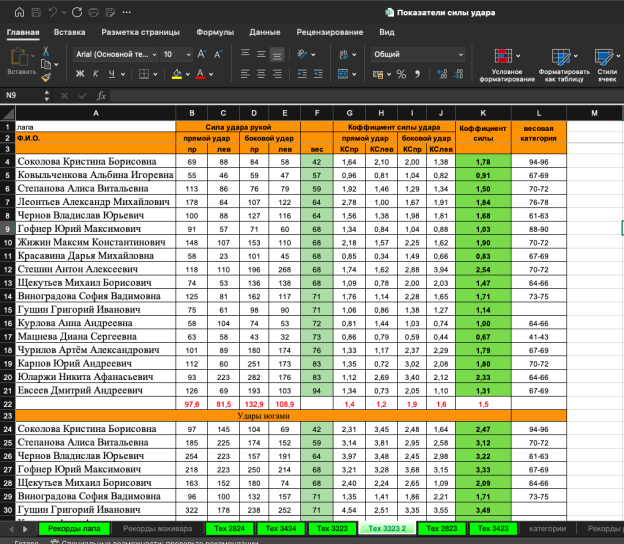Toggle underline Ч formatting
Image resolution: width=624 pixels, height=544 pixels.
click(x=112, y=74)
